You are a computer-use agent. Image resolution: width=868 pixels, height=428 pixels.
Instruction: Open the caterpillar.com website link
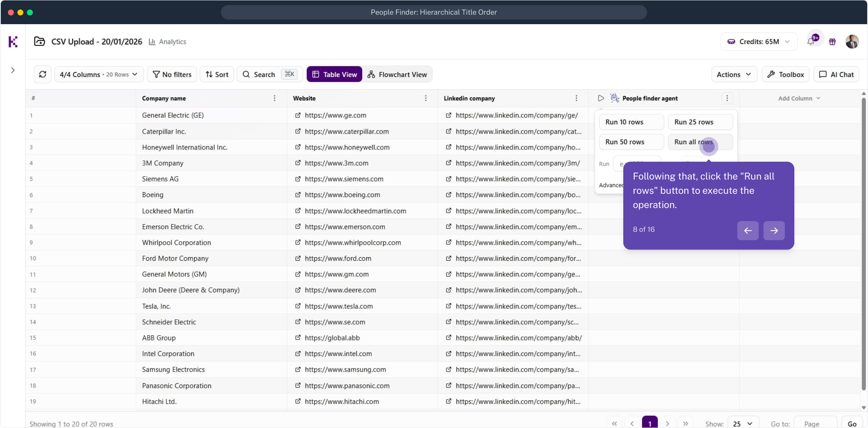tap(346, 132)
